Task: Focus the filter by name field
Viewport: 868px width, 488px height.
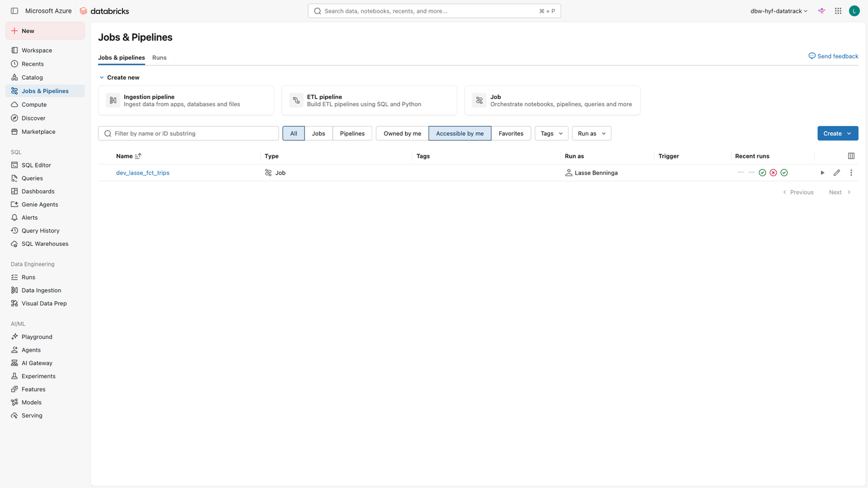Action: [189, 133]
